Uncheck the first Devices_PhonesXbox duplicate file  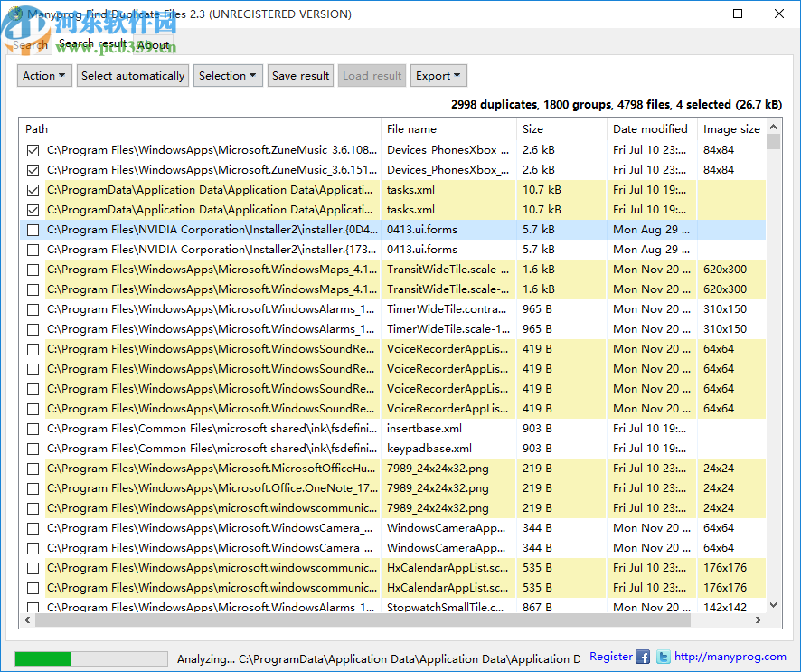(x=33, y=150)
